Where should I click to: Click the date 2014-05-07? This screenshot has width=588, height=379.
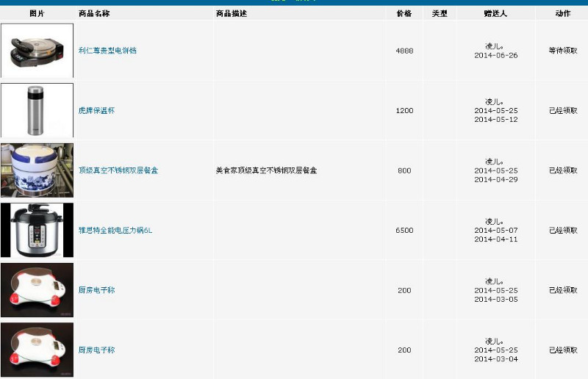(x=495, y=230)
